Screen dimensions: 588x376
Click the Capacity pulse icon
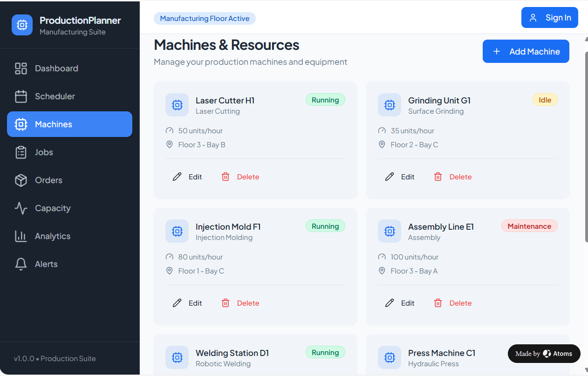coord(21,208)
